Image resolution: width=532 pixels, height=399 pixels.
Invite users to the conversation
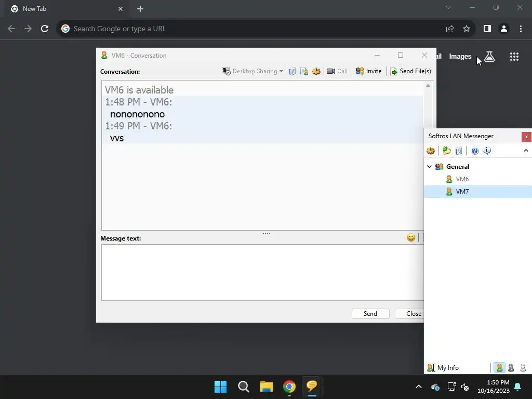coord(369,71)
